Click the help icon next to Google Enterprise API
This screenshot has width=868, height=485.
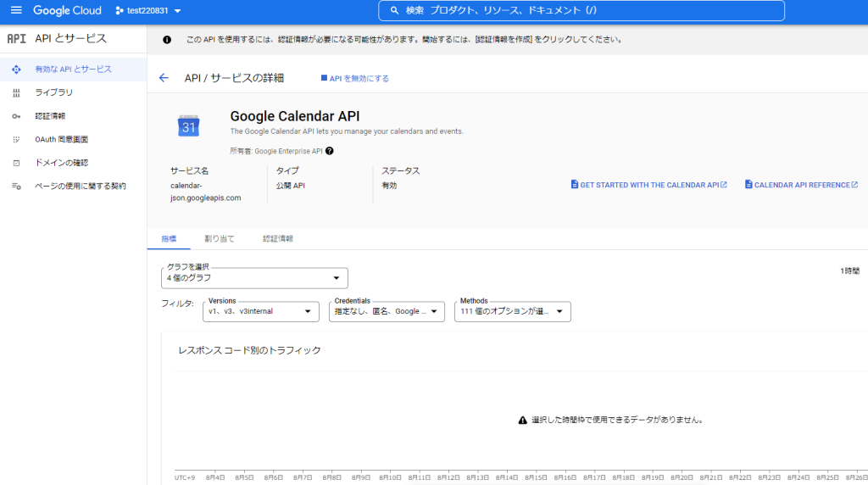click(329, 151)
